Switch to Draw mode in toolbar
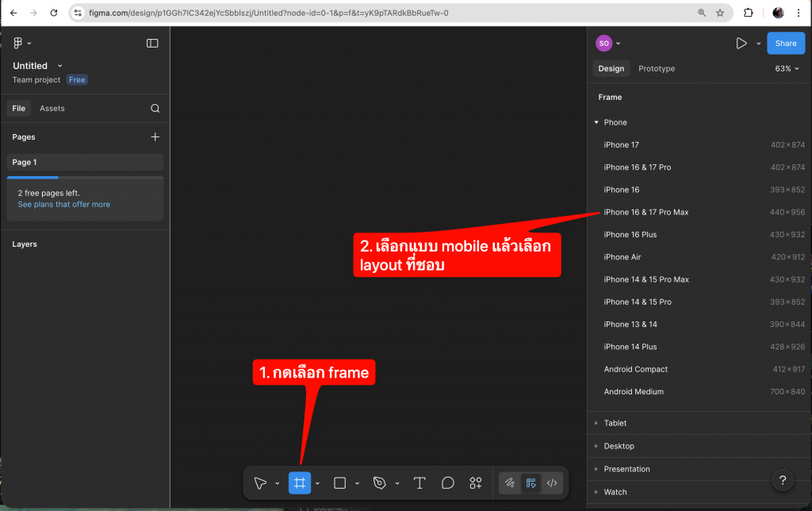 tap(510, 483)
